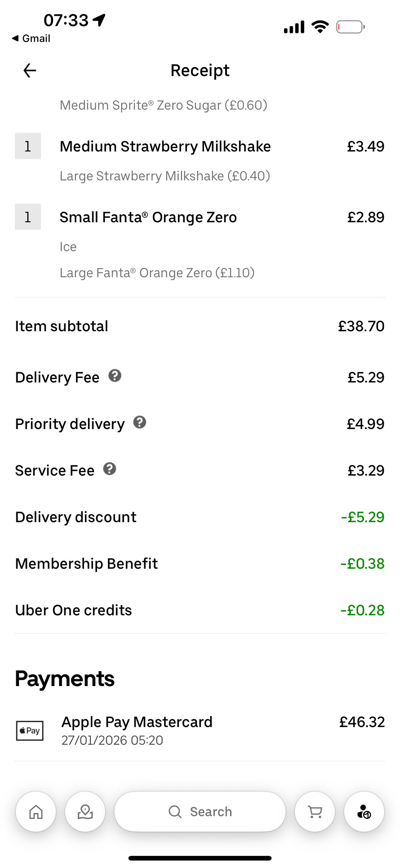Click the bottom Search field
The image size is (400, 868).
200,812
